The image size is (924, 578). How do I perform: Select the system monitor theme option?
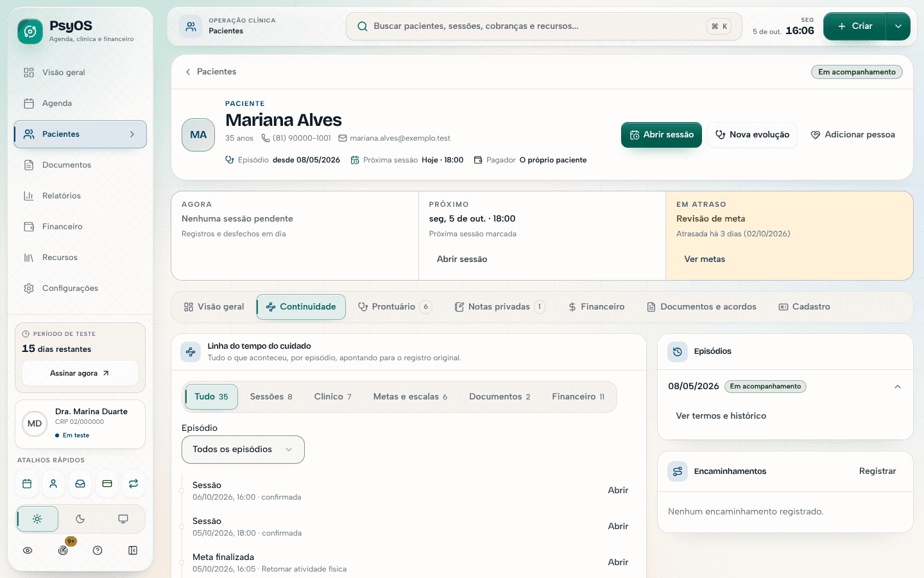(123, 519)
